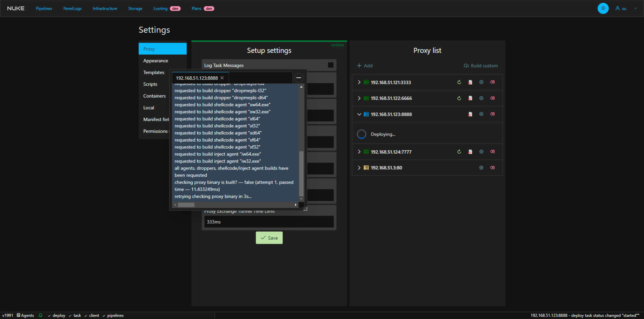644x319 pixels.
Task: Click the green notification bell in status bar
Action: (40, 315)
